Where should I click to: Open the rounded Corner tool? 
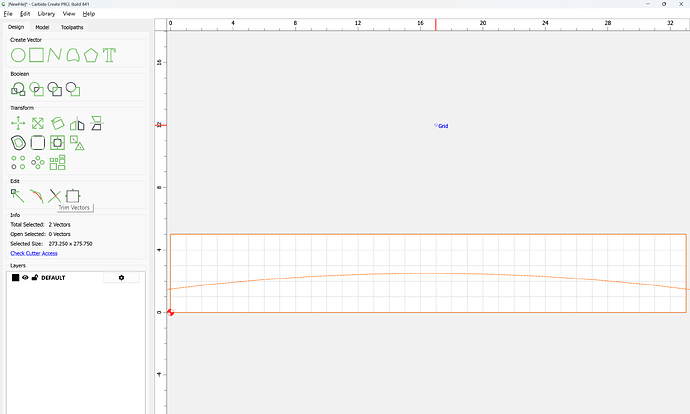pyautogui.click(x=38, y=143)
